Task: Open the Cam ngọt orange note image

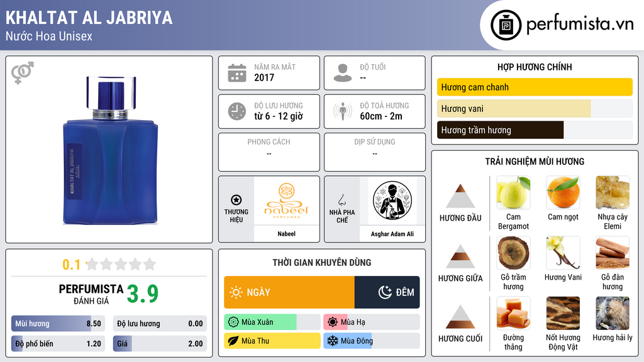Action: (563, 192)
